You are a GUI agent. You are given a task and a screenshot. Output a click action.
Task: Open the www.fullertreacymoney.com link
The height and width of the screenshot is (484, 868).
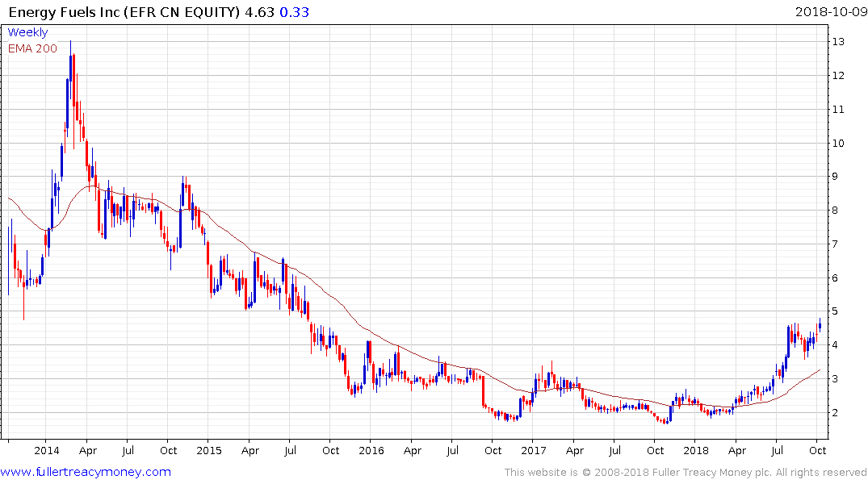(86, 472)
